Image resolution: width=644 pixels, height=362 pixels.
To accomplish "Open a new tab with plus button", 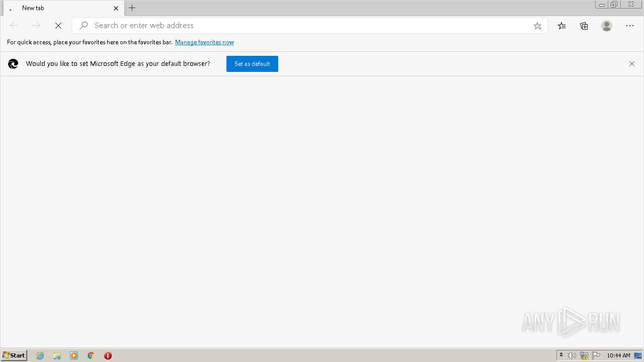I will 132,8.
